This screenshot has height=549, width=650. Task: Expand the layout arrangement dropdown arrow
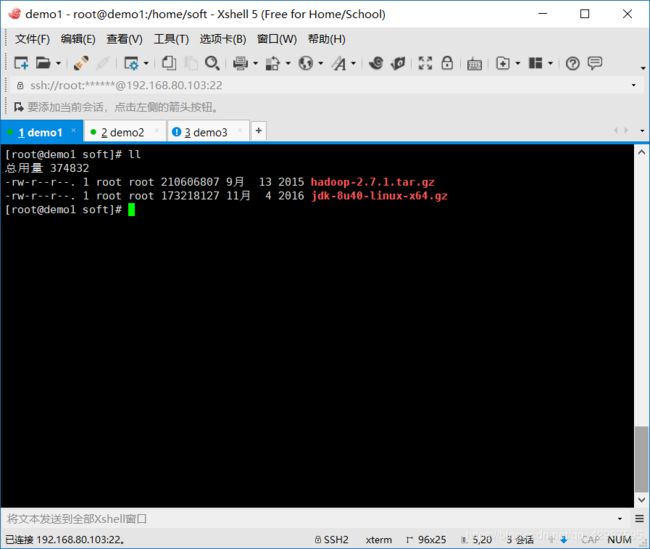(550, 63)
